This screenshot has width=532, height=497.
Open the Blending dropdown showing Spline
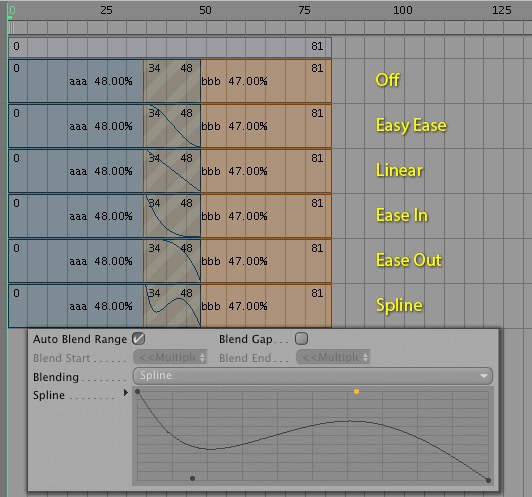click(x=312, y=376)
